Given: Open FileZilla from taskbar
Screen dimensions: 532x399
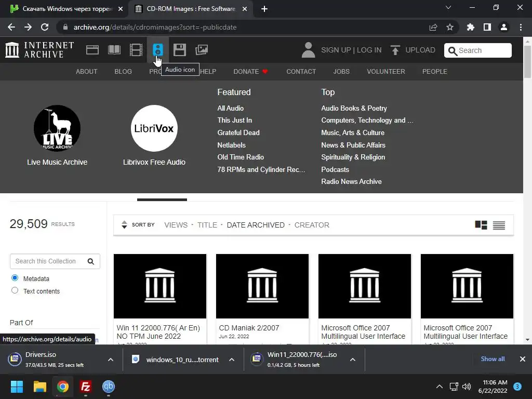Looking at the screenshot, I should 86,387.
